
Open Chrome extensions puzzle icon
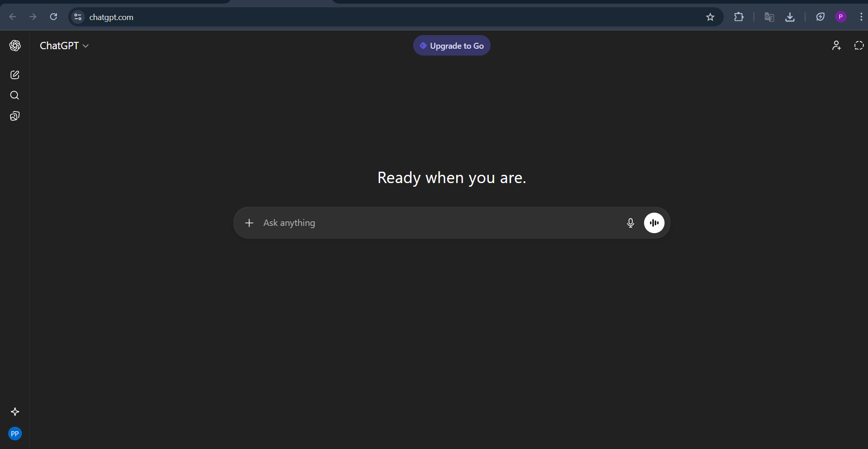(x=739, y=17)
